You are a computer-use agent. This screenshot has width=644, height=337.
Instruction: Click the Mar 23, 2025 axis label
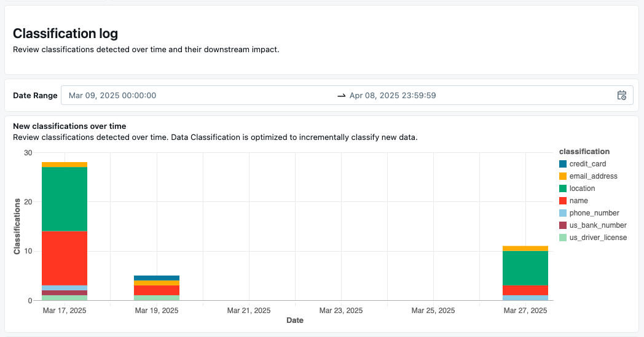point(341,311)
